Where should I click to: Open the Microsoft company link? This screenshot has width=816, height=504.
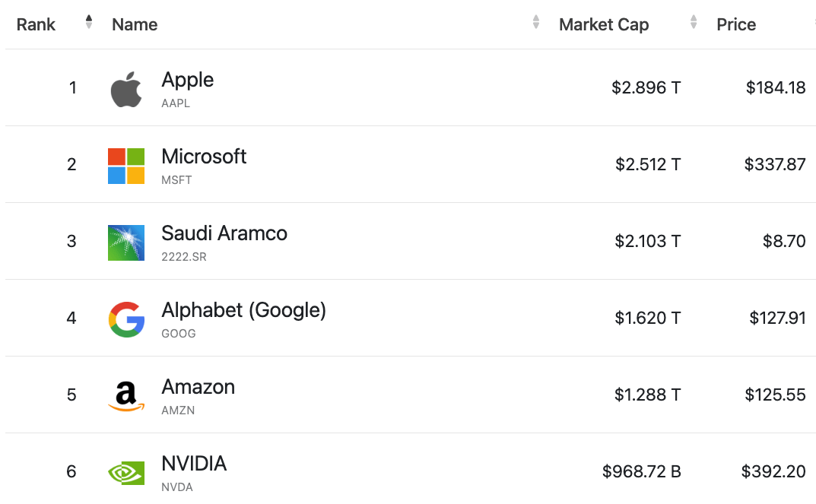coord(204,157)
